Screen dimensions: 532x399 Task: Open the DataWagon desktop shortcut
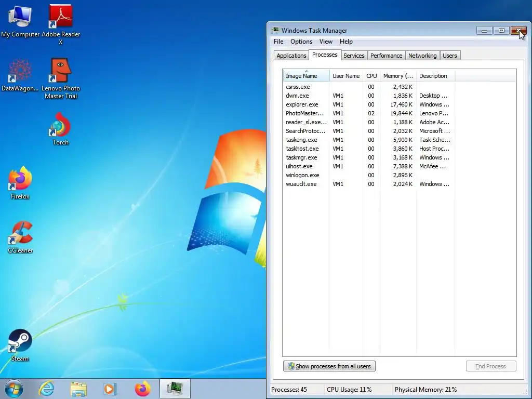click(20, 75)
